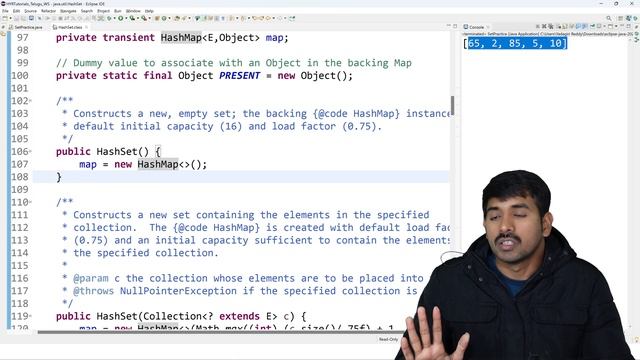This screenshot has width=640, height=360.
Task: Select the HashSet.class editor tab
Action: coord(70,27)
